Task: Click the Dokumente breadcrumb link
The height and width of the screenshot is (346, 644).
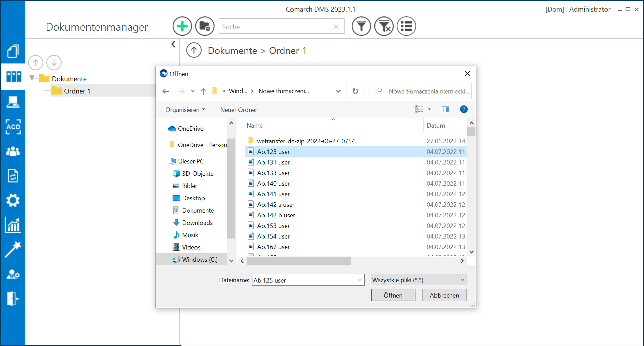Action: (232, 51)
